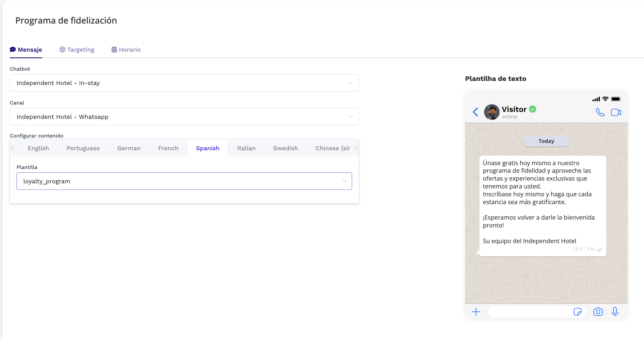Viewport: 644px width, 339px height.
Task: Click the camera icon in chat preview
Action: tap(598, 312)
